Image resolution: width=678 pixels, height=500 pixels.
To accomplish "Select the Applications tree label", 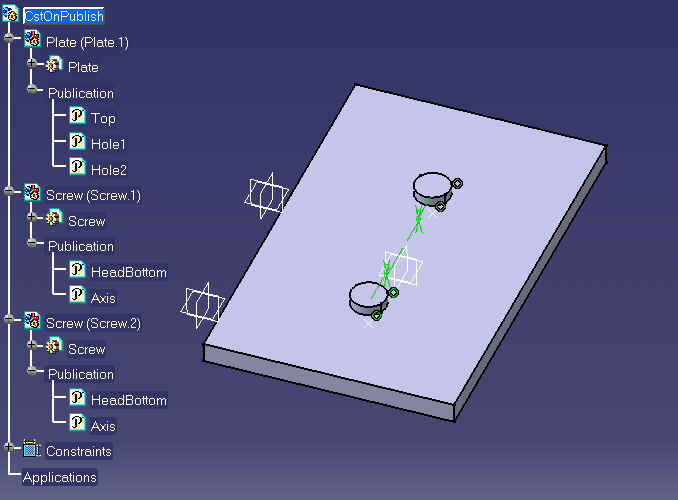I will (x=59, y=477).
